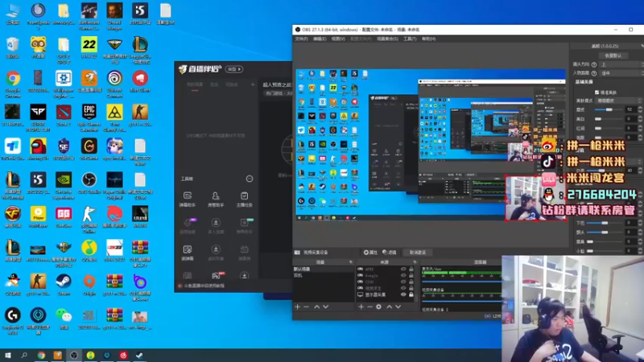Open Properties for the selected OBS source
This screenshot has width=644, height=362.
pos(370,253)
